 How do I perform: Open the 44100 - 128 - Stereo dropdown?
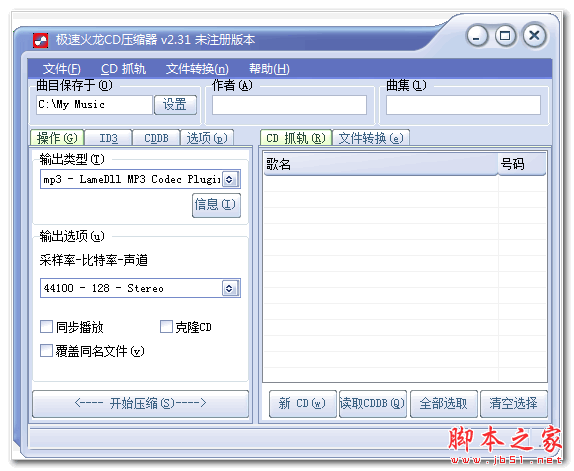pyautogui.click(x=140, y=288)
